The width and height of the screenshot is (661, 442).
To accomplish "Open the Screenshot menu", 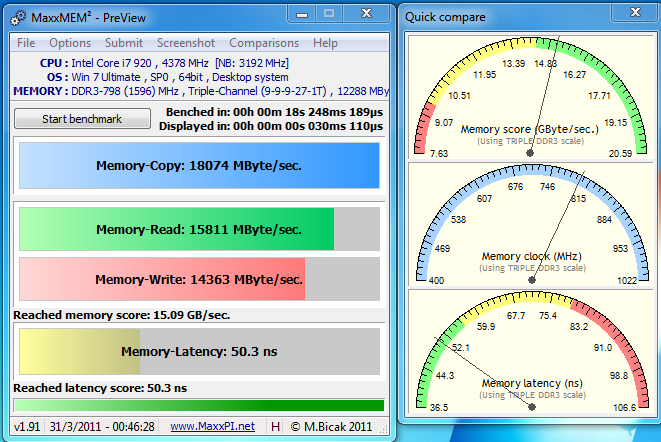I will (186, 43).
